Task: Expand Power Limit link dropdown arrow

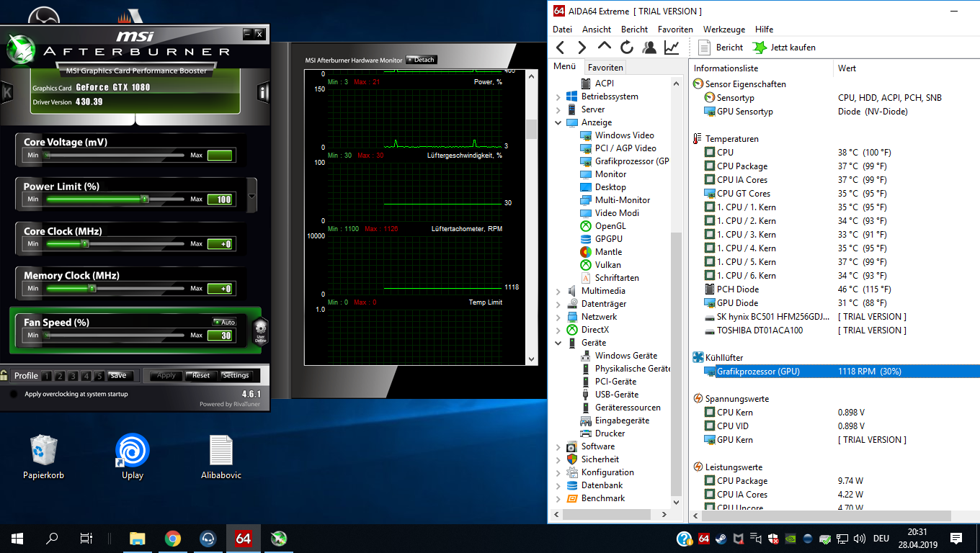Action: tap(251, 196)
